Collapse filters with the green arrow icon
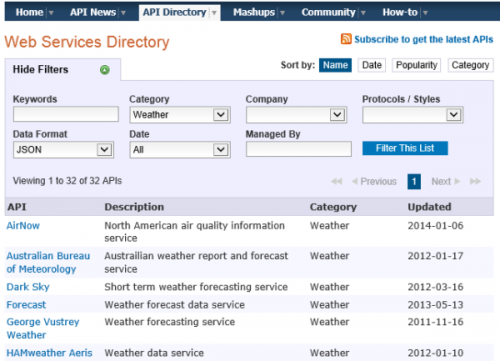Viewport: 500px width, 361px height. [105, 70]
